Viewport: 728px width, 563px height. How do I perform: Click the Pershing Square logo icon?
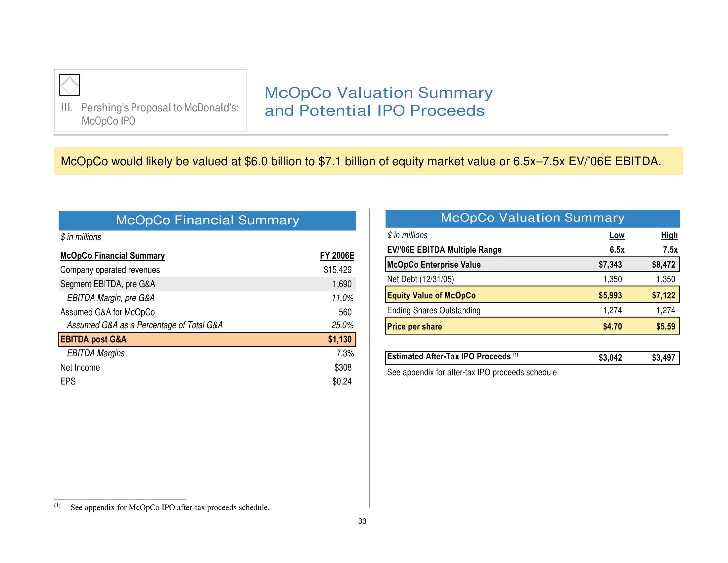pos(69,85)
